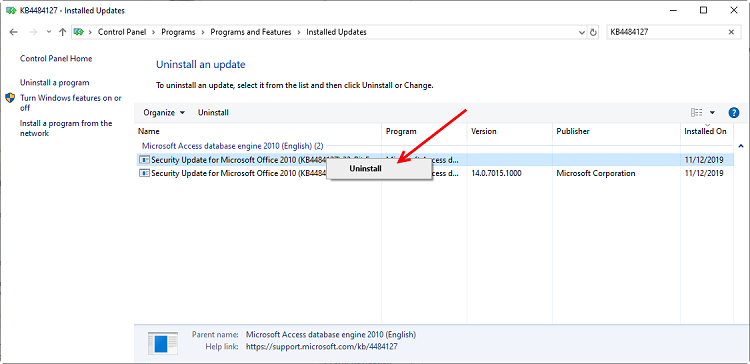This screenshot has width=750, height=364.
Task: Expand the address bar history dropdown
Action: 582,33
